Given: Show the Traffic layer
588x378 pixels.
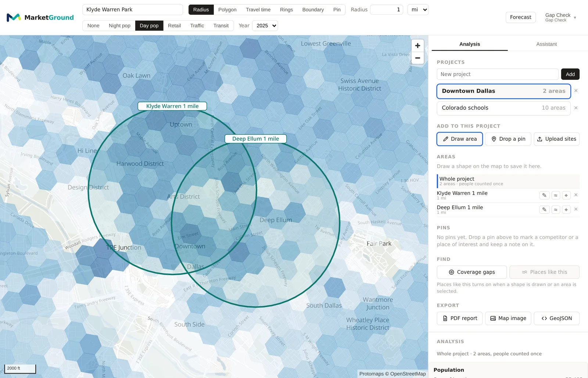Looking at the screenshot, I should [197, 26].
